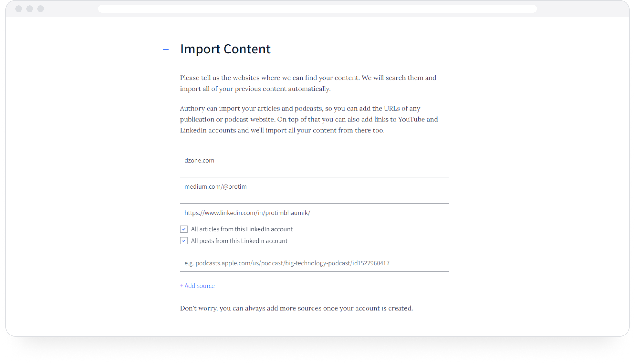635x364 pixels.
Task: Uncheck the LinkedIn articles import checkbox
Action: 184,229
